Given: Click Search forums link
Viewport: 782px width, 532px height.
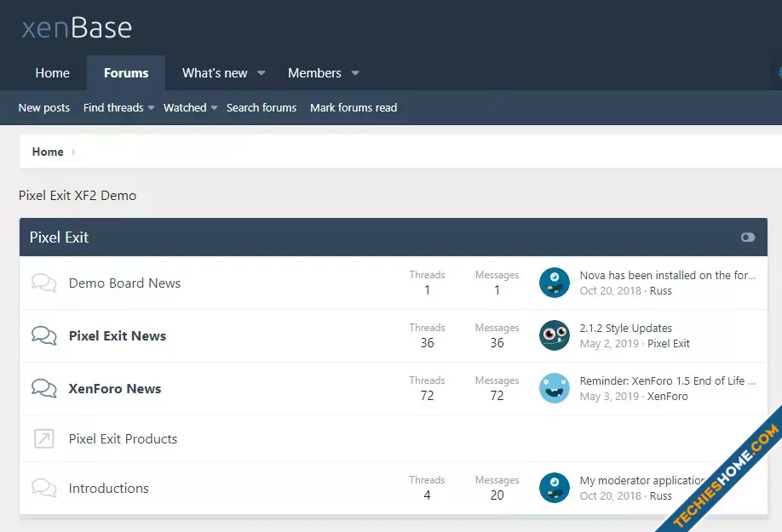Looking at the screenshot, I should click(262, 107).
